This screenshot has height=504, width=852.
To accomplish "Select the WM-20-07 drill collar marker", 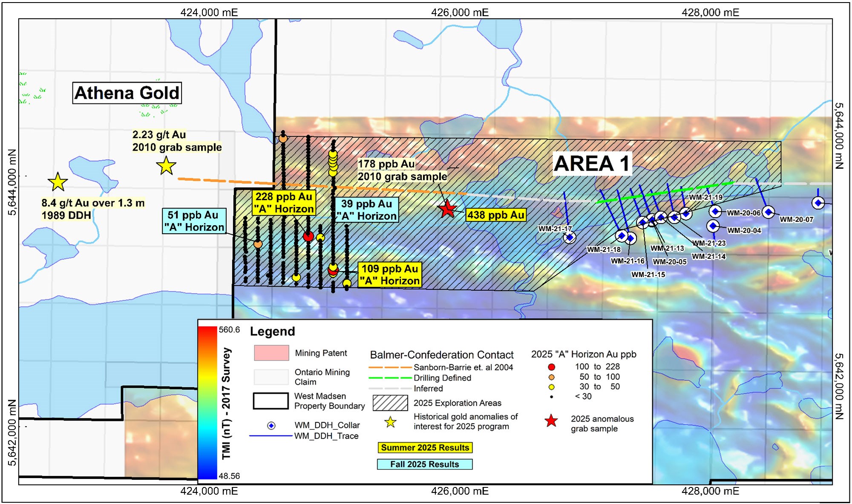I will coord(768,212).
